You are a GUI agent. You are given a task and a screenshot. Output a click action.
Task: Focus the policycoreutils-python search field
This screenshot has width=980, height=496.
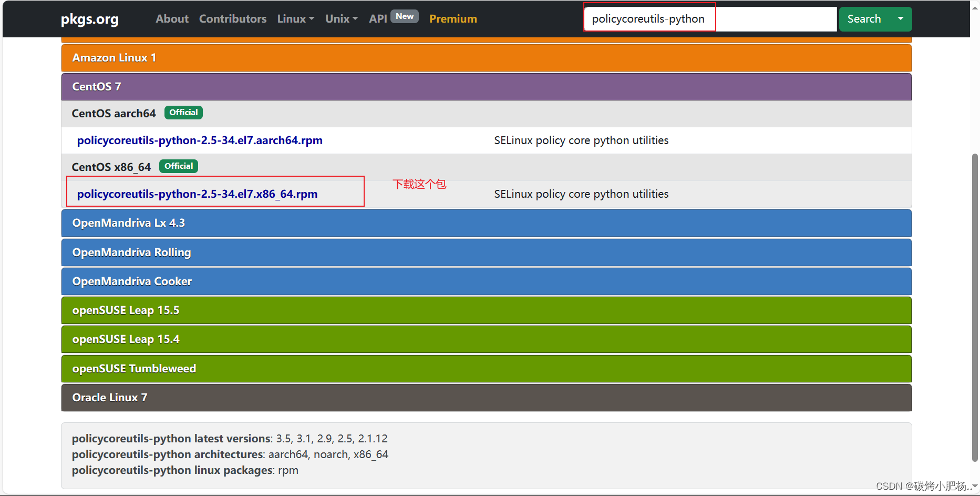coord(710,19)
